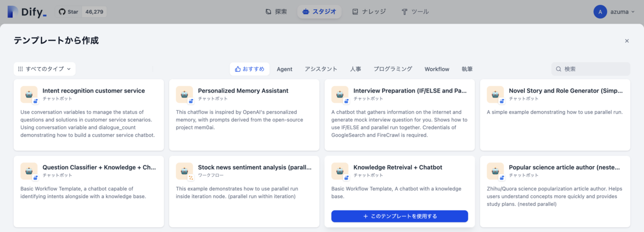Click Question Classifier + Knowledge robot icon
Viewport: 644px width, 232px height.
[x=29, y=171]
